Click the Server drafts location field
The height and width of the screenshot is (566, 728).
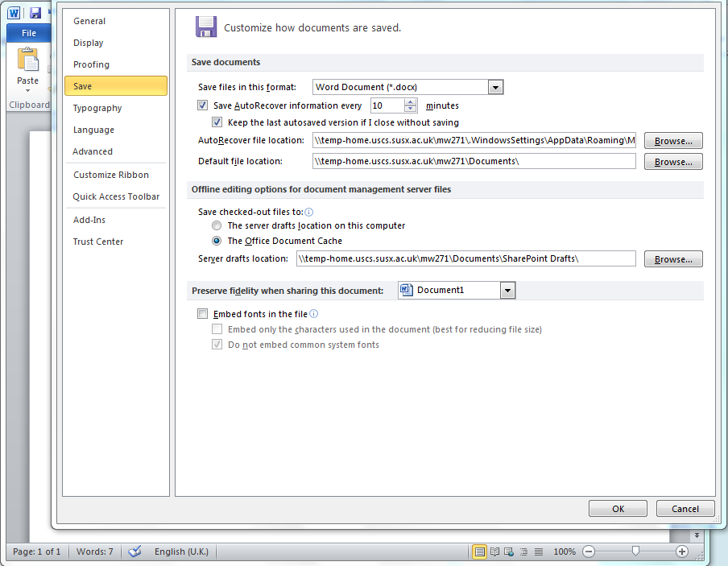(x=466, y=259)
